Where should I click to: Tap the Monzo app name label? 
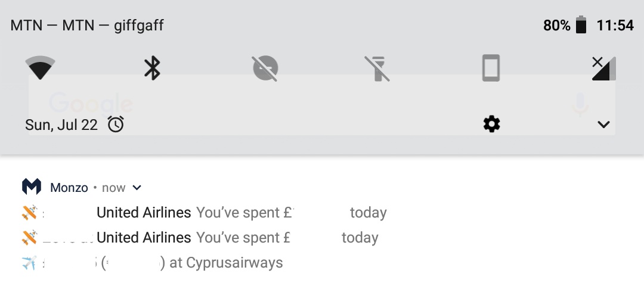coord(69,188)
